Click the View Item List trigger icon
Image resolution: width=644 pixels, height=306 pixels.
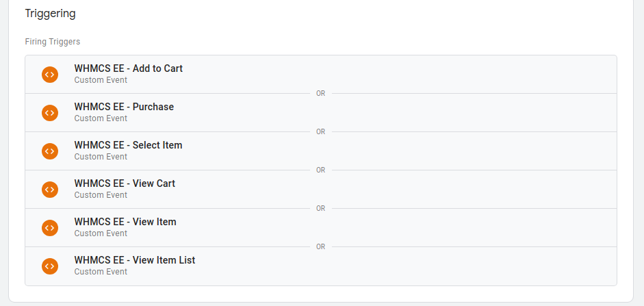[50, 266]
